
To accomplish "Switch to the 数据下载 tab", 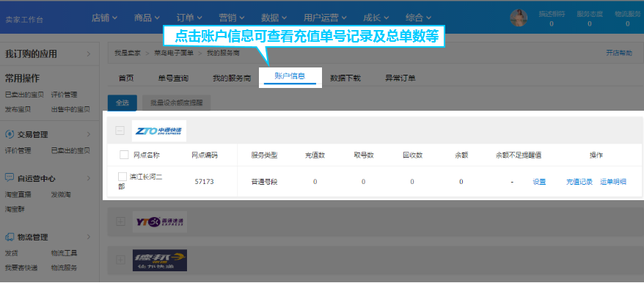I will point(345,78).
